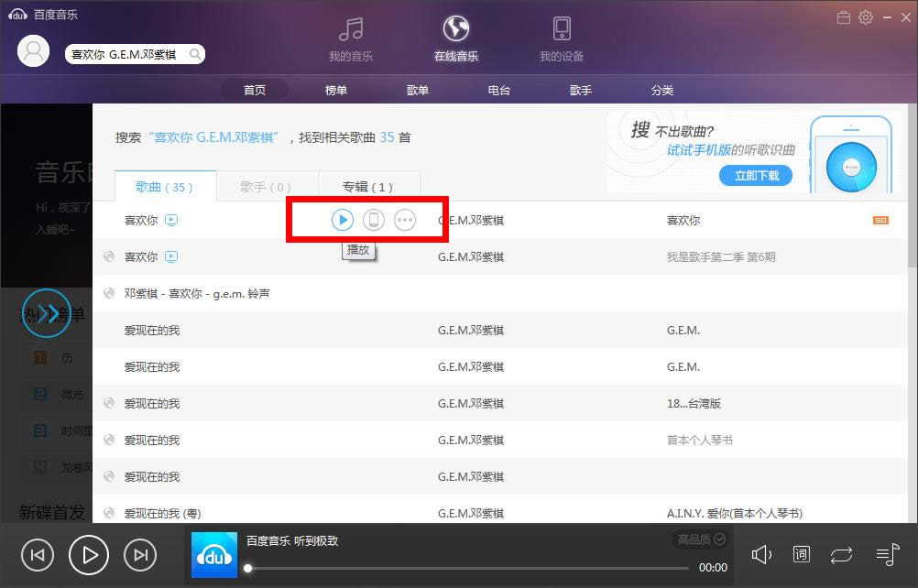This screenshot has width=918, height=588.
Task: Switch to the 专辑 (1) tab
Action: [367, 187]
